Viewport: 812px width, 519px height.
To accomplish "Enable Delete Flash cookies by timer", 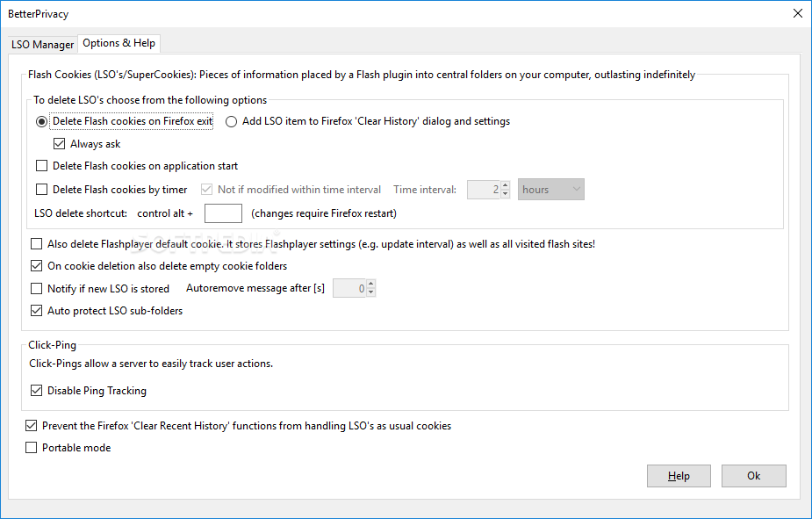I will click(42, 190).
